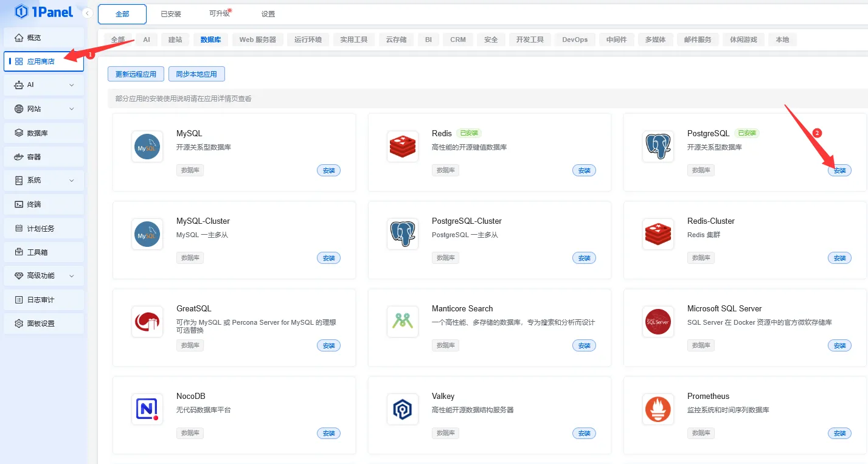Click the PostgreSQL elephant logo

658,147
